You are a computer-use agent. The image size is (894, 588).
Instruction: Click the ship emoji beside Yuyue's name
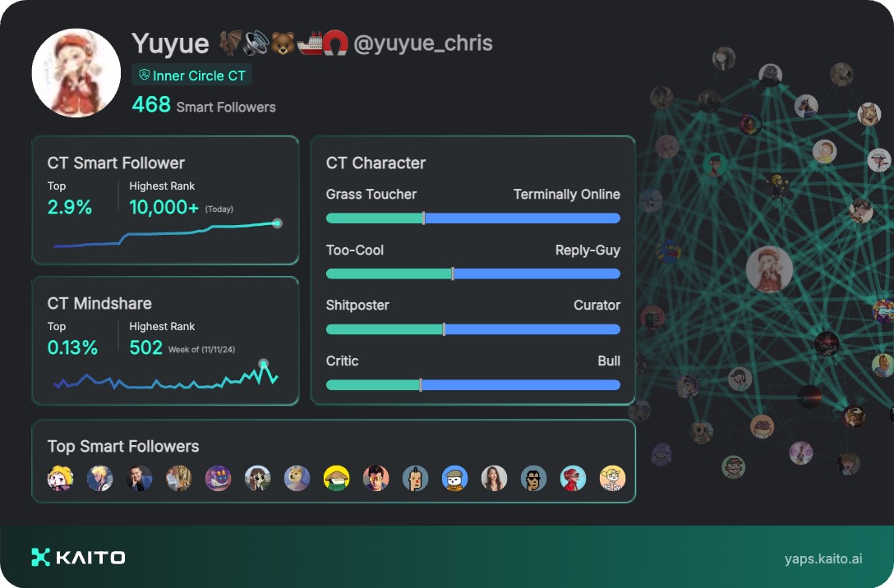point(309,44)
